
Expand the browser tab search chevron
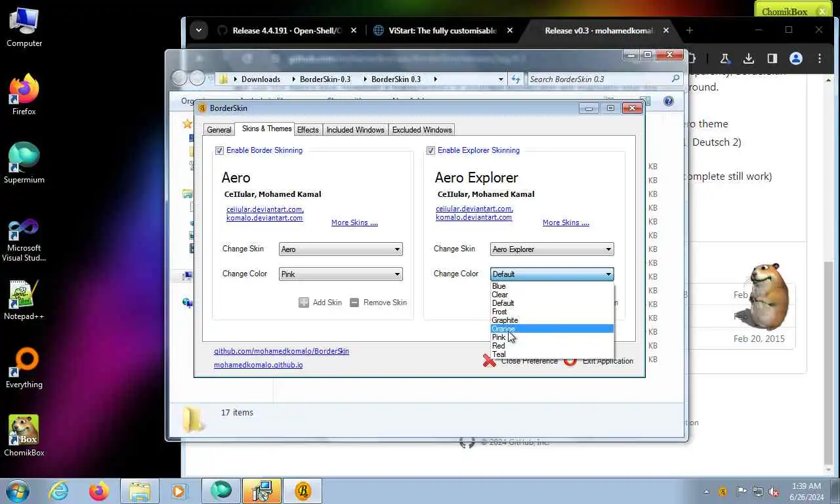click(198, 30)
